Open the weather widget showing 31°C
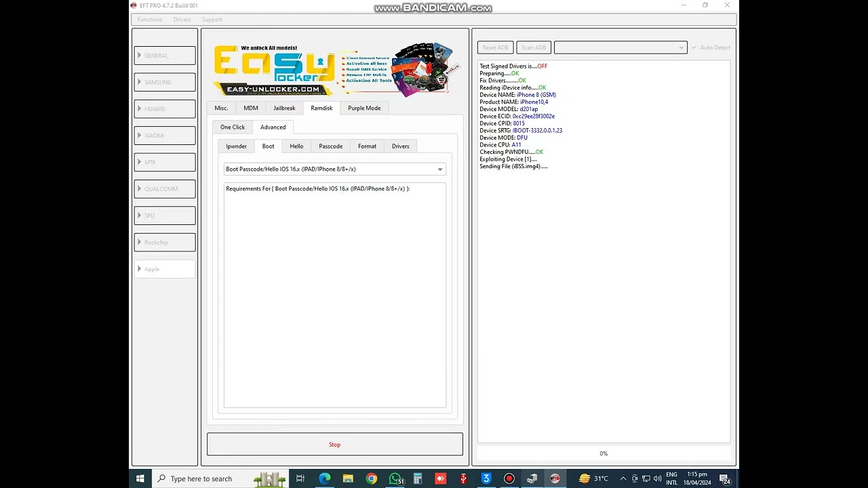 pos(594,479)
